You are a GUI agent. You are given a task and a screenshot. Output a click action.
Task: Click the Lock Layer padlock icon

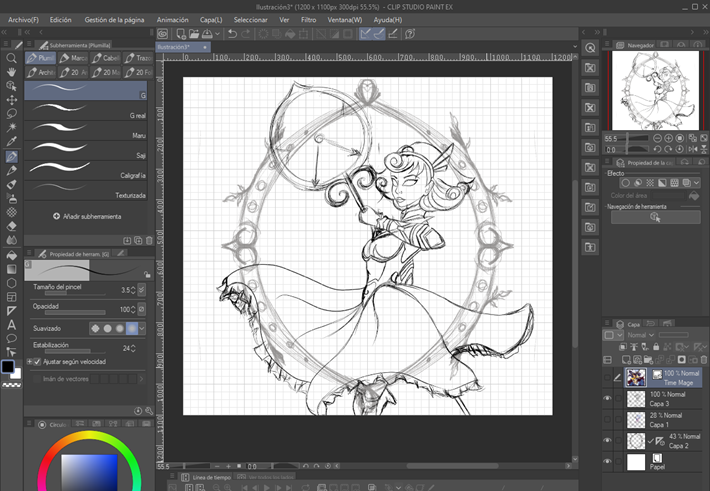[656, 347]
